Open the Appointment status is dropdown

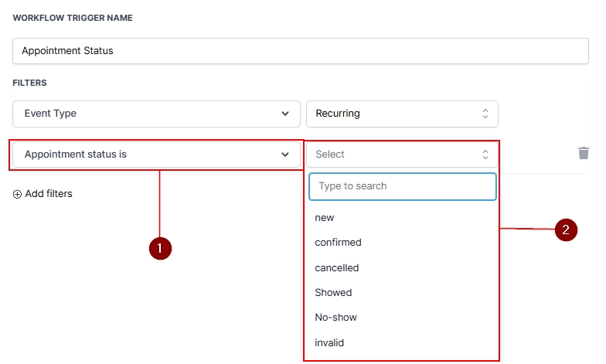(x=147, y=154)
